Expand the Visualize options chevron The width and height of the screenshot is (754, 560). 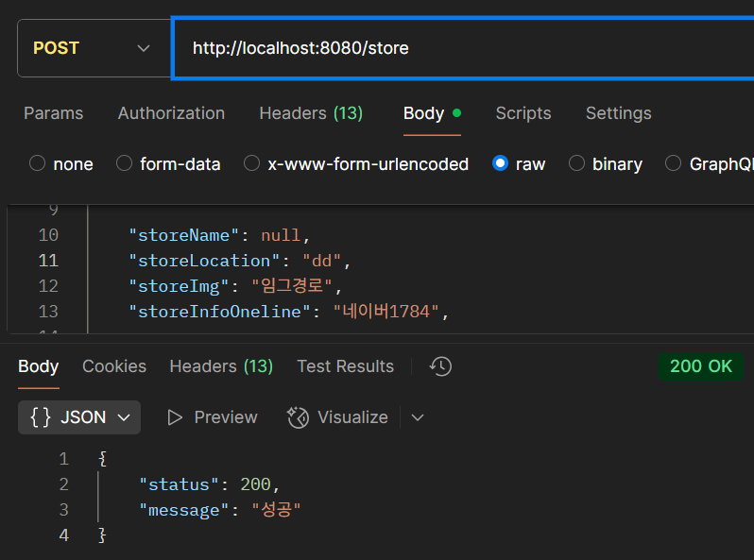pyautogui.click(x=418, y=417)
